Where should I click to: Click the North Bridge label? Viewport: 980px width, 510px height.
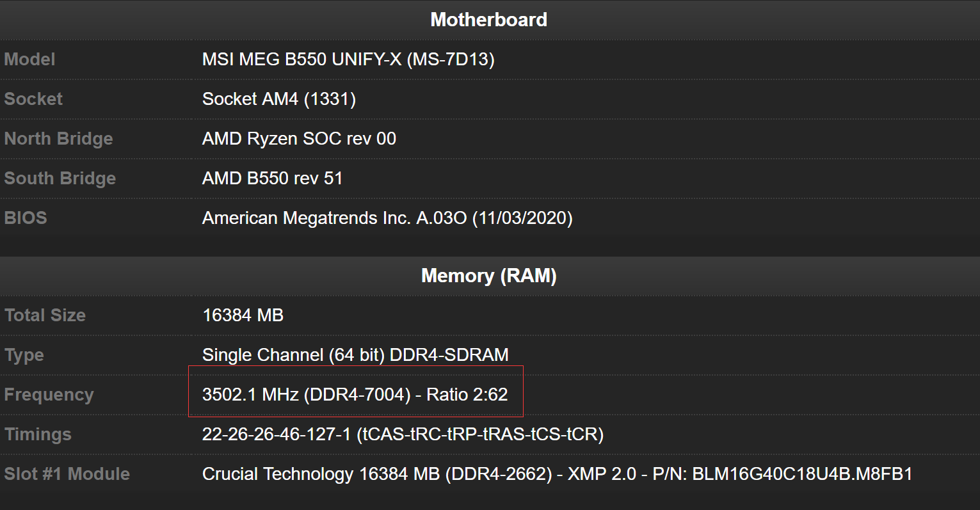coord(58,139)
